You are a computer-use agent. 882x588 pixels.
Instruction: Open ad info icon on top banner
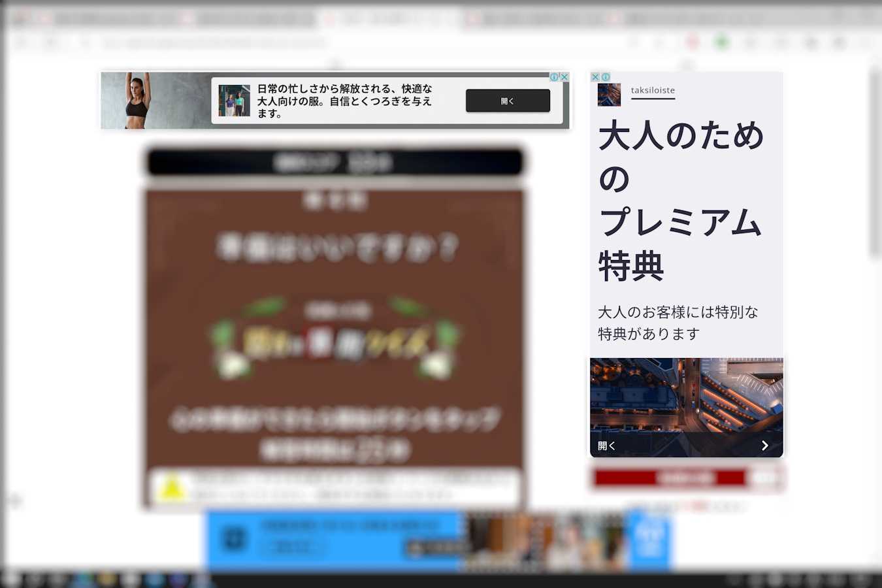pos(554,77)
